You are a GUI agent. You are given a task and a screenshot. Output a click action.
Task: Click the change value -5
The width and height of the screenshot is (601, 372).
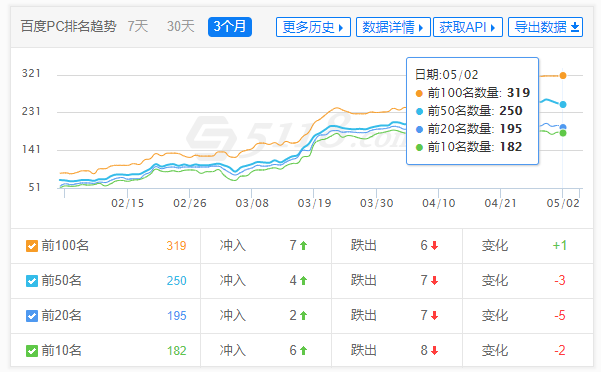pyautogui.click(x=560, y=316)
